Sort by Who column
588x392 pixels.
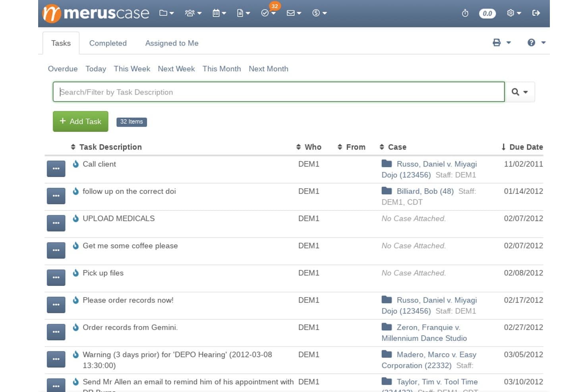[x=309, y=147]
